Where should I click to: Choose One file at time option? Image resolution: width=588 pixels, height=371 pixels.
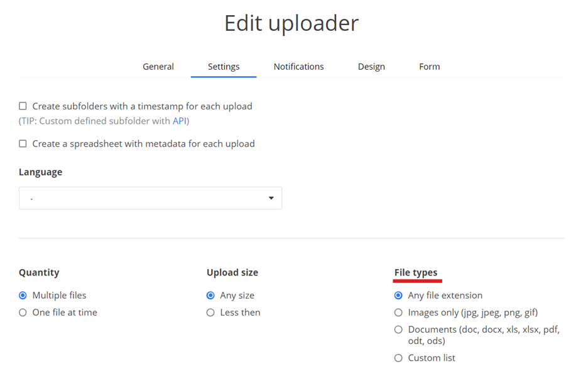23,313
